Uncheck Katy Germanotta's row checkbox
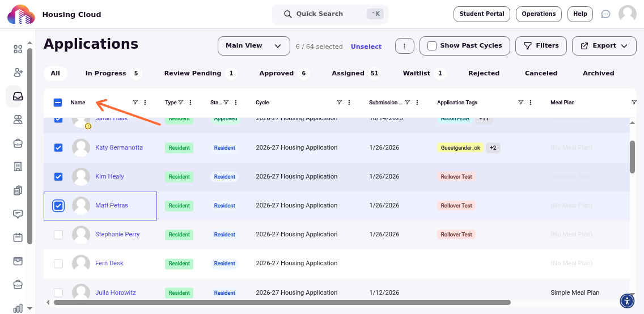This screenshot has width=644, height=314. (x=58, y=147)
